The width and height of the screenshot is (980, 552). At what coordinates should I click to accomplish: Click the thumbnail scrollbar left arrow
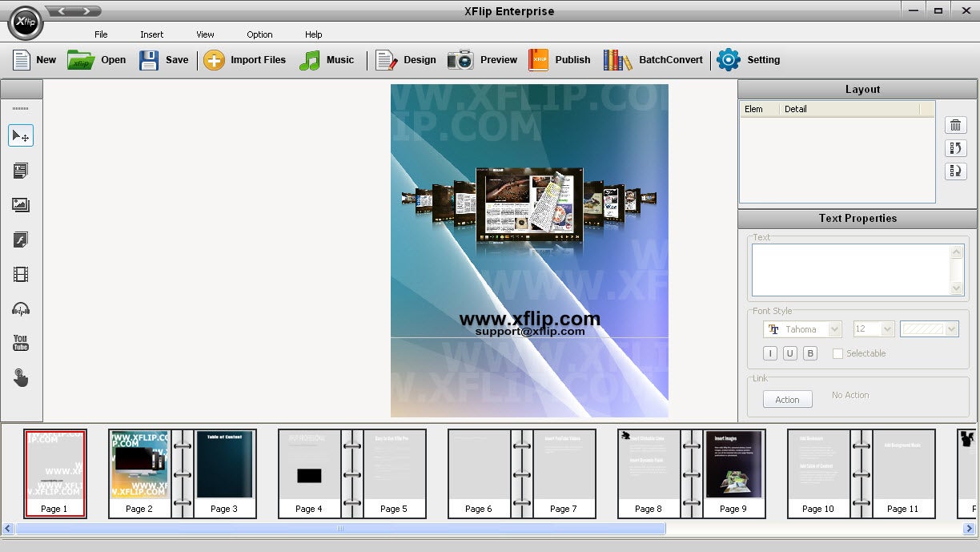click(x=8, y=529)
